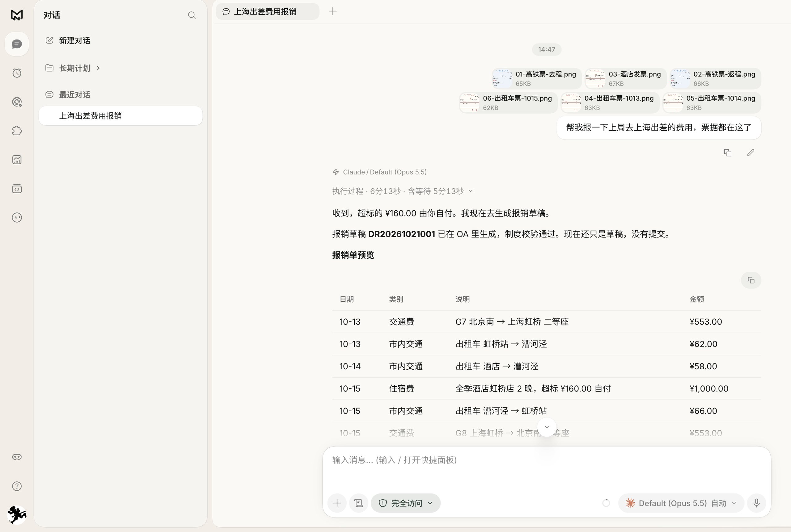791x532 pixels.
Task: Copy the reimbursement table with copy button
Action: coord(751,280)
